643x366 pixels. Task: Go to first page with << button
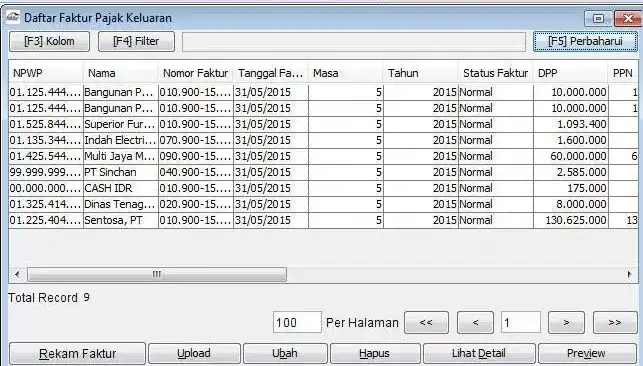[x=426, y=323]
